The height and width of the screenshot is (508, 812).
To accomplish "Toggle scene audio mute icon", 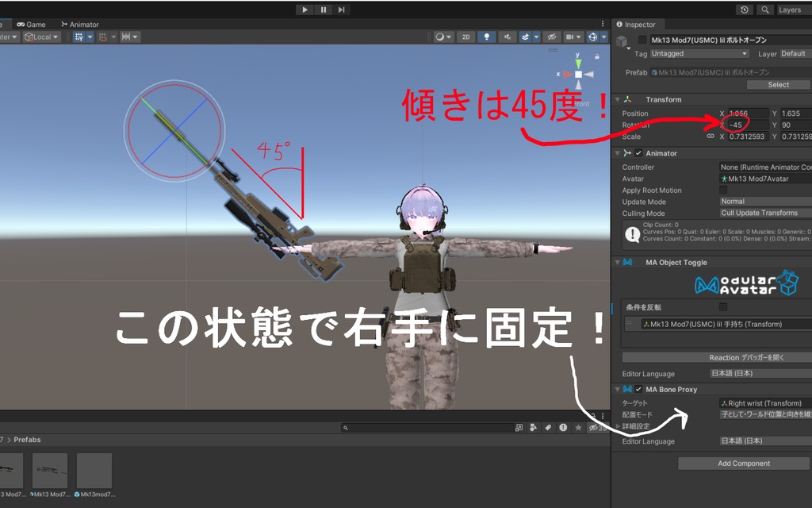I will [507, 37].
